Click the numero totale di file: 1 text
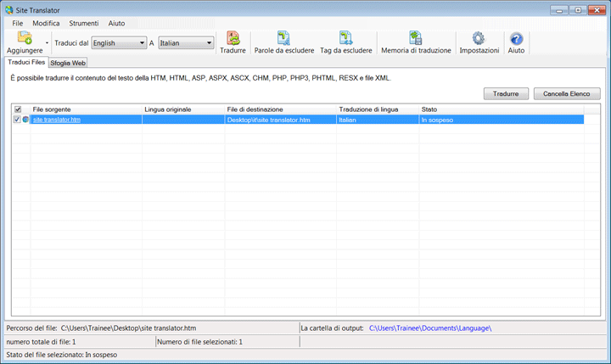 pos(41,342)
